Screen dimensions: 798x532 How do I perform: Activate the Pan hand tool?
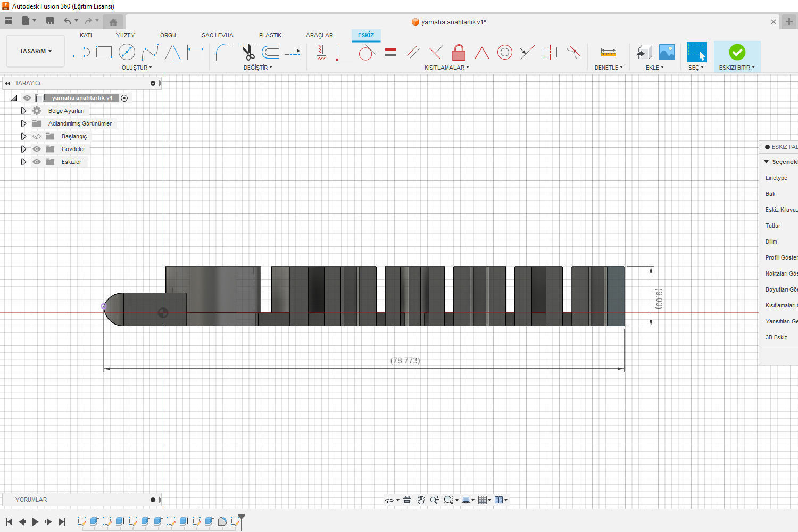421,500
